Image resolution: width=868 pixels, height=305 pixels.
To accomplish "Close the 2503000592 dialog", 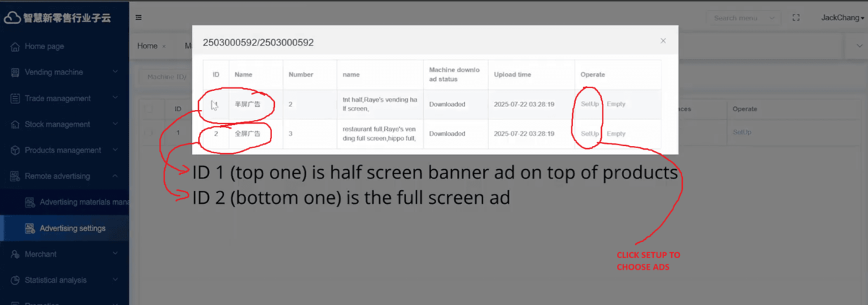I will pos(663,41).
